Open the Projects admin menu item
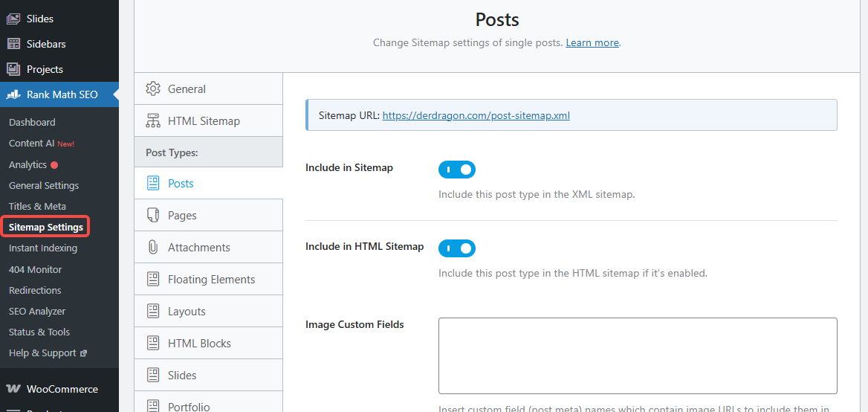Viewport: 868px width, 412px height. 45,69
